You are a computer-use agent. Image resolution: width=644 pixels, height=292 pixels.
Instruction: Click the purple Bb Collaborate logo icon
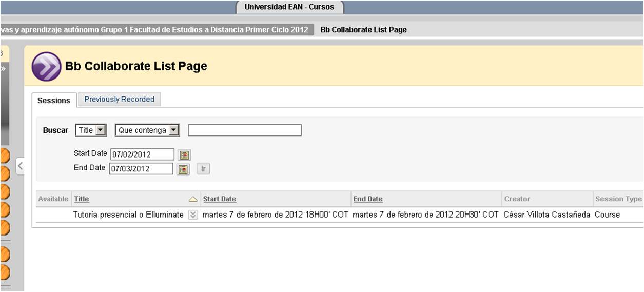point(46,66)
